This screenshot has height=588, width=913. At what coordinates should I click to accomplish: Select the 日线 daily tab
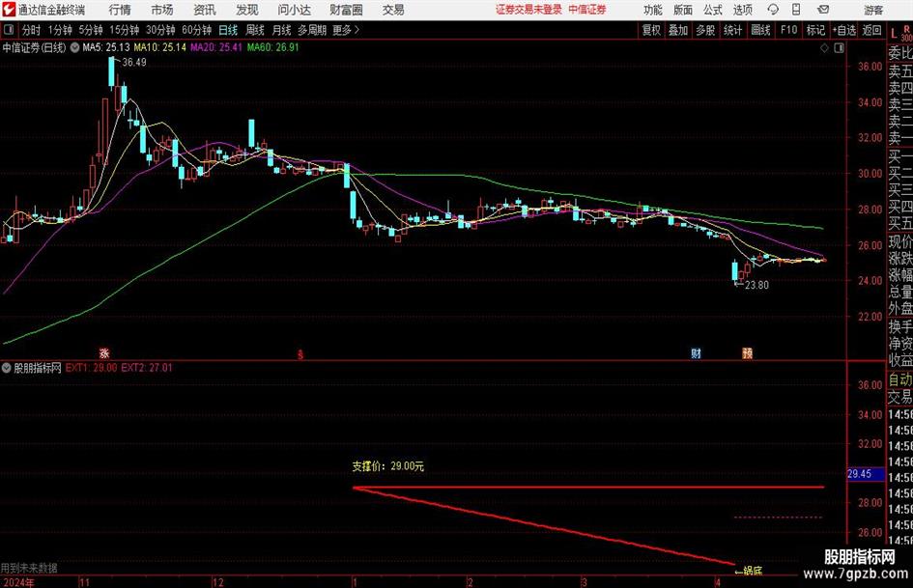[x=228, y=30]
